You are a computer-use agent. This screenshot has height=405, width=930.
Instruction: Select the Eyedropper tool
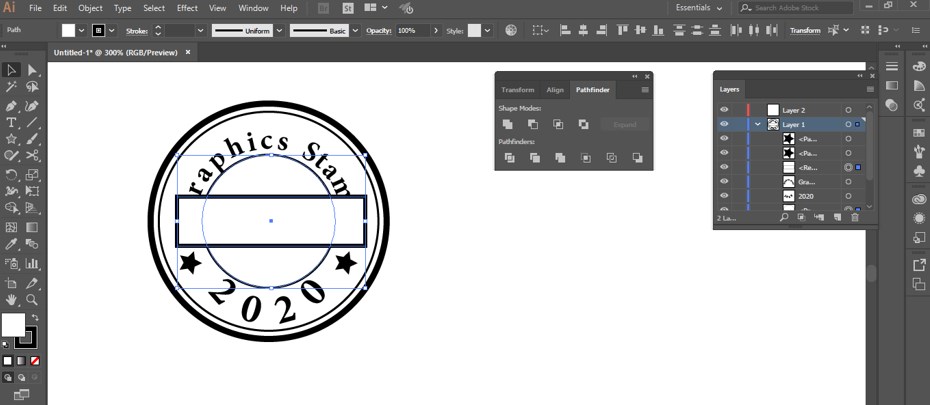(x=11, y=244)
